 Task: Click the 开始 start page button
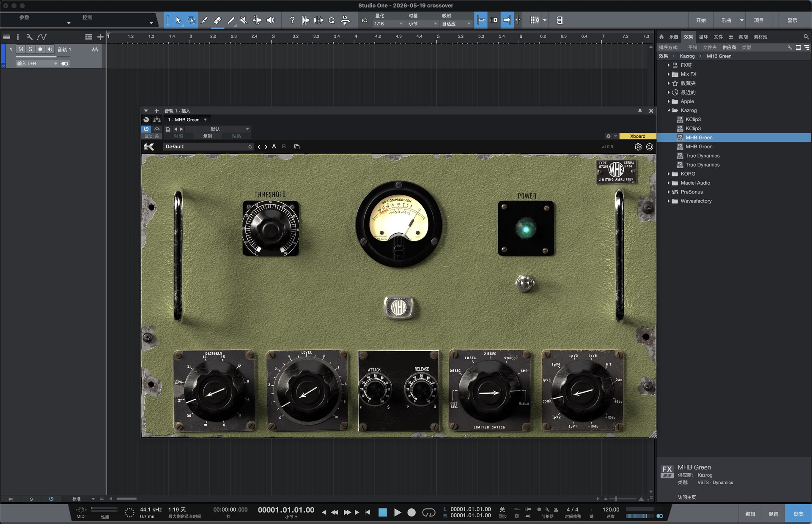click(x=701, y=20)
